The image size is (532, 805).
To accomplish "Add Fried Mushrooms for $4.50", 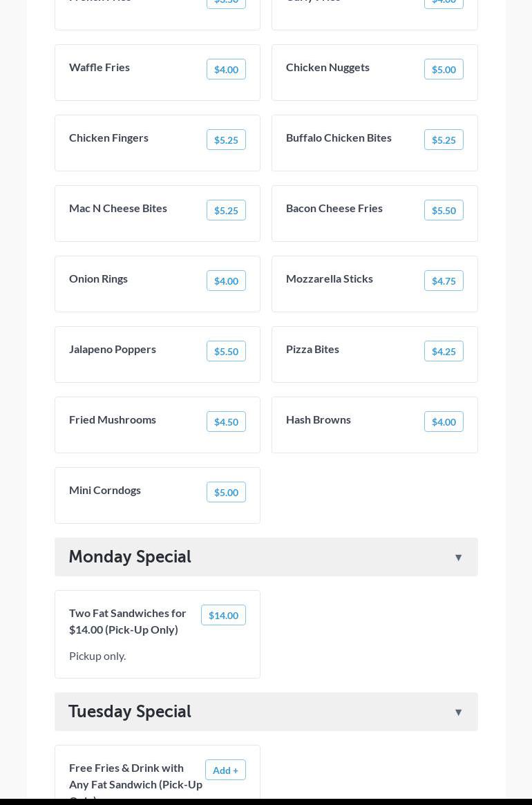I will [226, 422].
